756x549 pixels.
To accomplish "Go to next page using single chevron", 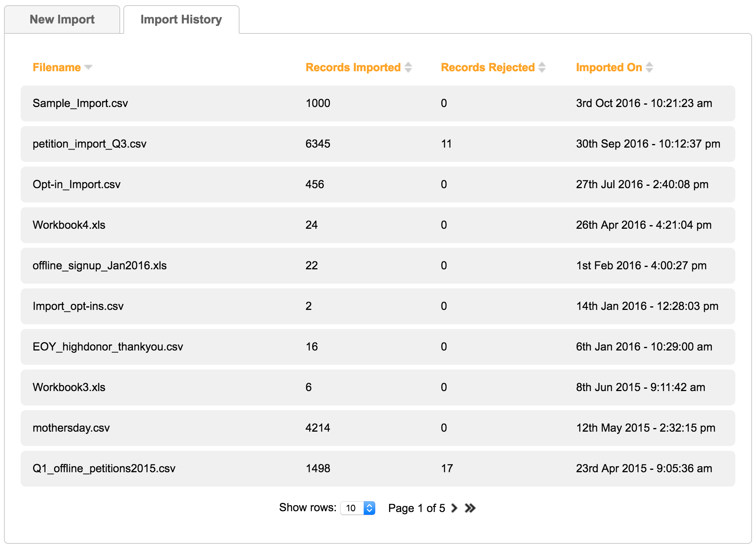I will tap(454, 508).
